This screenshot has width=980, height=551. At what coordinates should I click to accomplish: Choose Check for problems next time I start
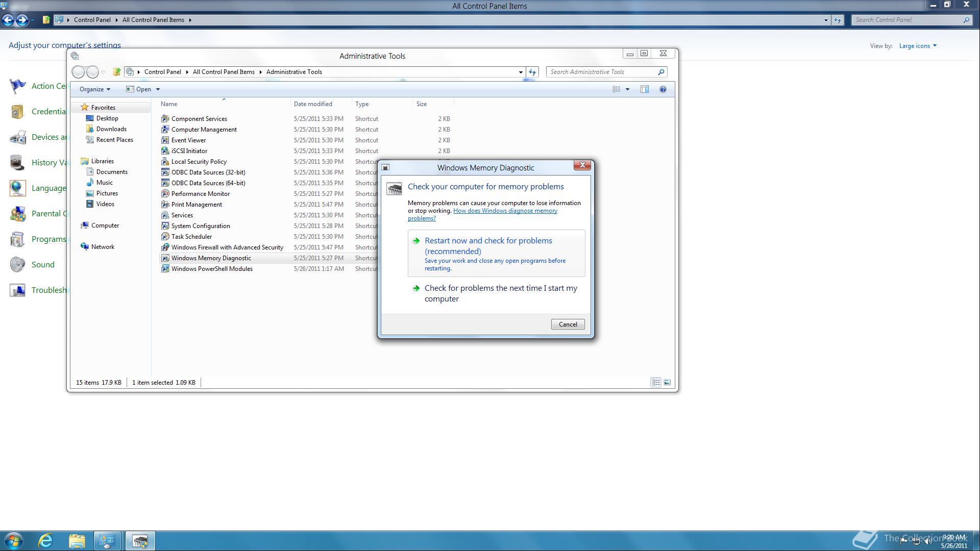point(497,293)
